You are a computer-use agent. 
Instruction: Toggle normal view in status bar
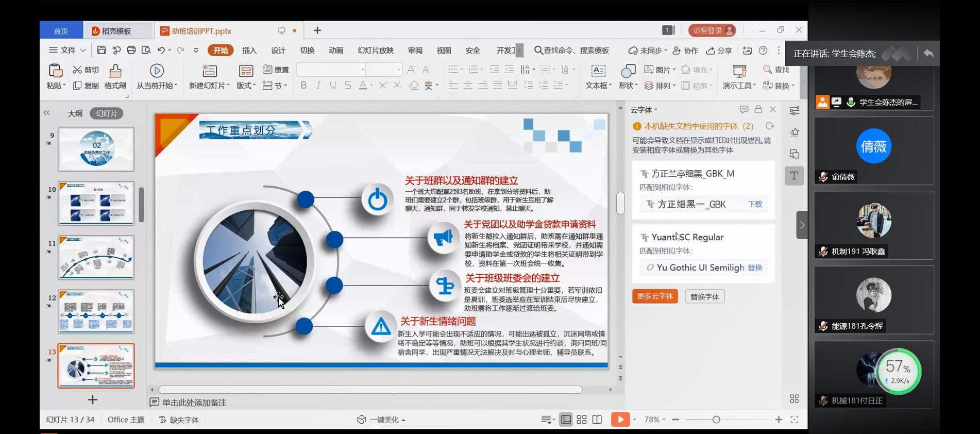click(566, 420)
